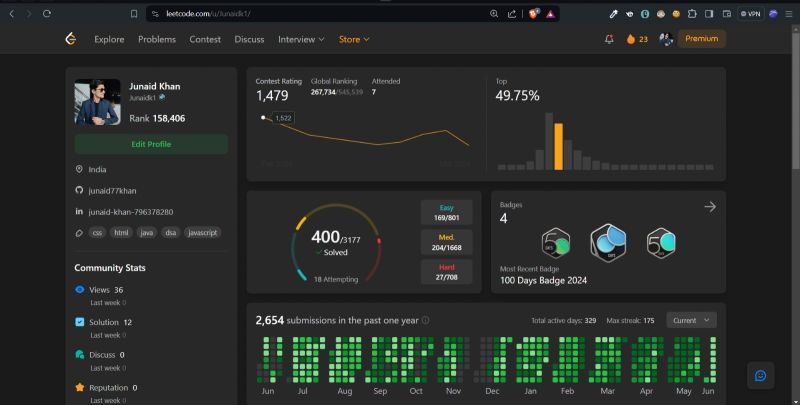Image resolution: width=800 pixels, height=405 pixels.
Task: Click the Hard 27/708 stat box
Action: pyautogui.click(x=446, y=272)
